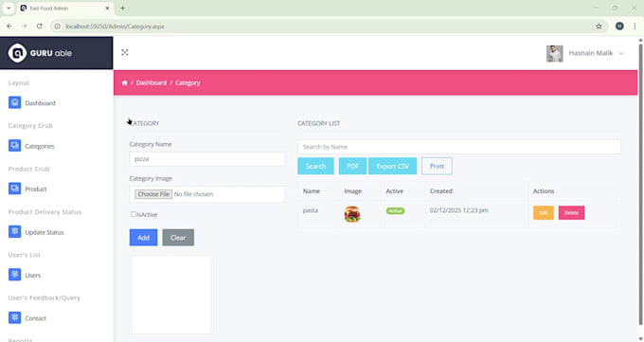
Task: Close the Fast Food Admin tab
Action: pos(108,8)
